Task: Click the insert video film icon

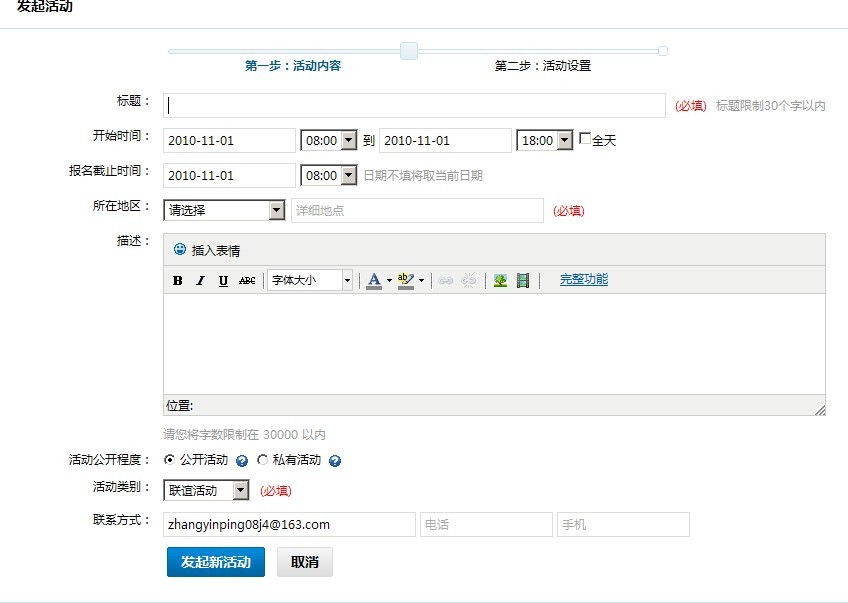Action: click(x=523, y=280)
